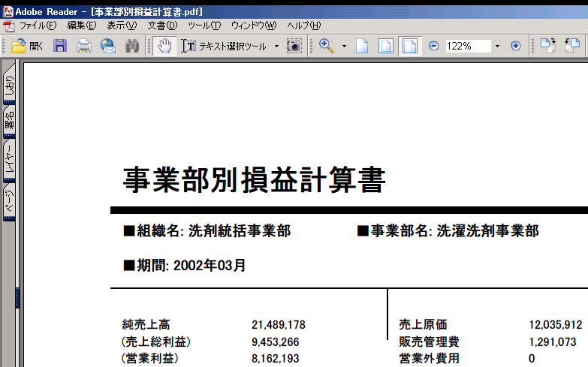Click the value 9,453,266
The width and height of the screenshot is (588, 367).
(276, 342)
